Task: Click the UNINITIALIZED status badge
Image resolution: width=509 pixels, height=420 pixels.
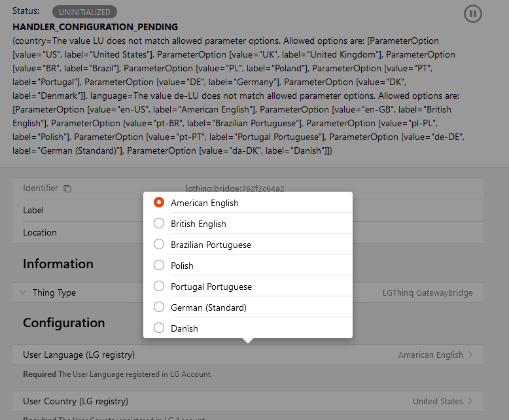Action: click(85, 12)
